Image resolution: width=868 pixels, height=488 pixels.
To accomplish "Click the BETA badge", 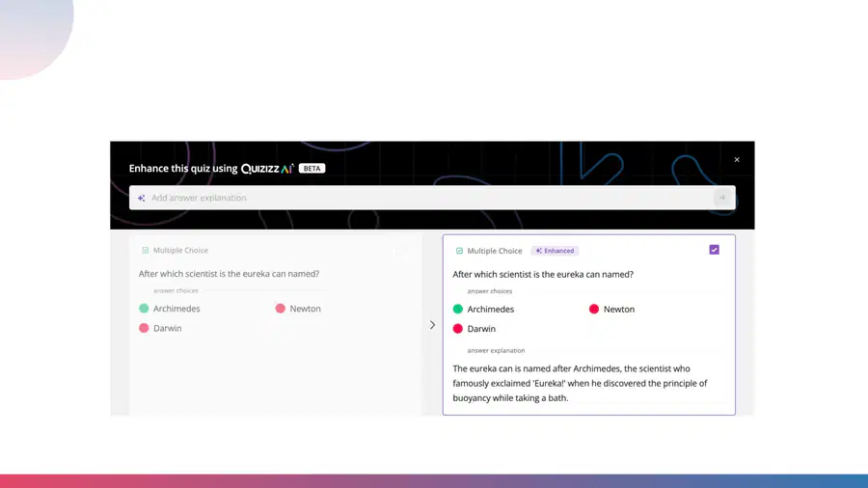I will (x=312, y=168).
